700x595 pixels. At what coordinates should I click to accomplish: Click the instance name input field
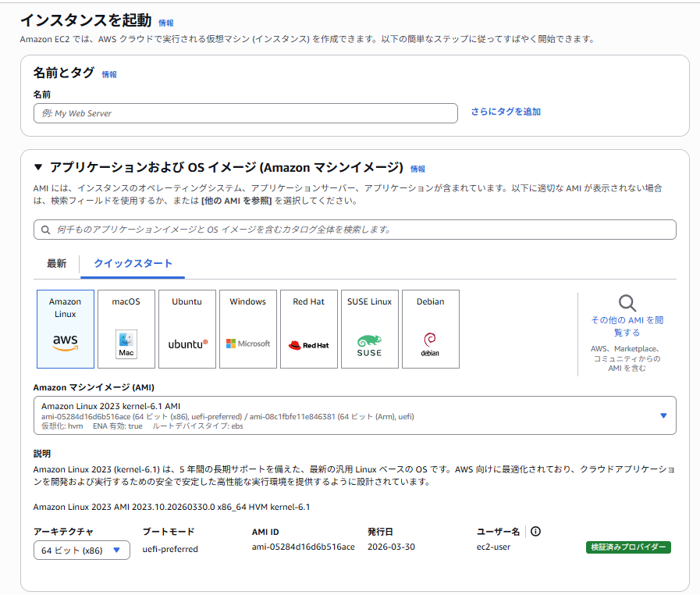tap(245, 113)
